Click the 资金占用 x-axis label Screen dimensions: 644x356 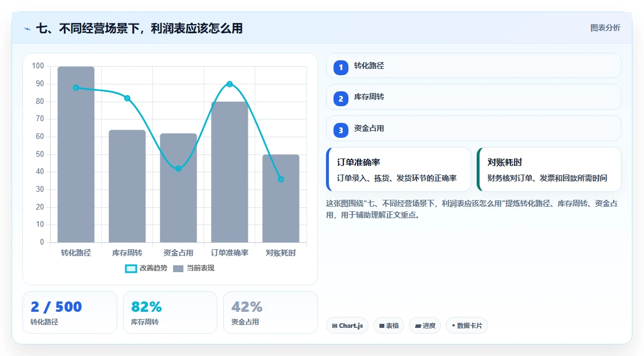pyautogui.click(x=178, y=253)
